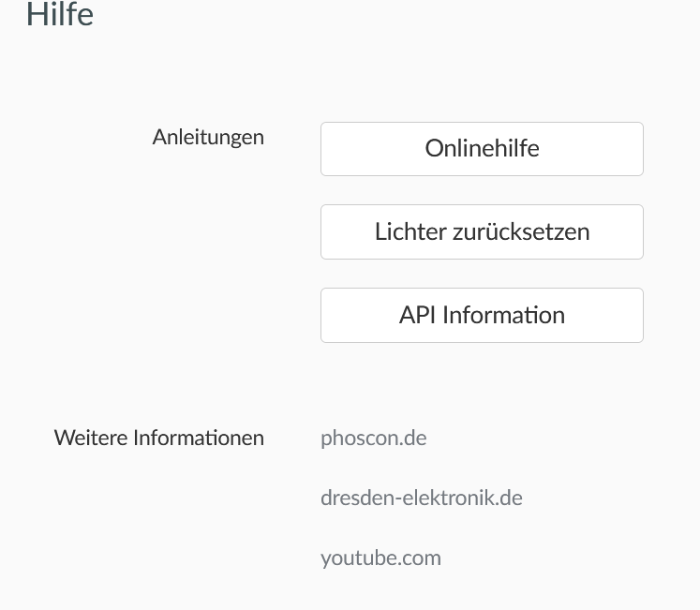Click the Anleitungen section label

pyautogui.click(x=208, y=137)
